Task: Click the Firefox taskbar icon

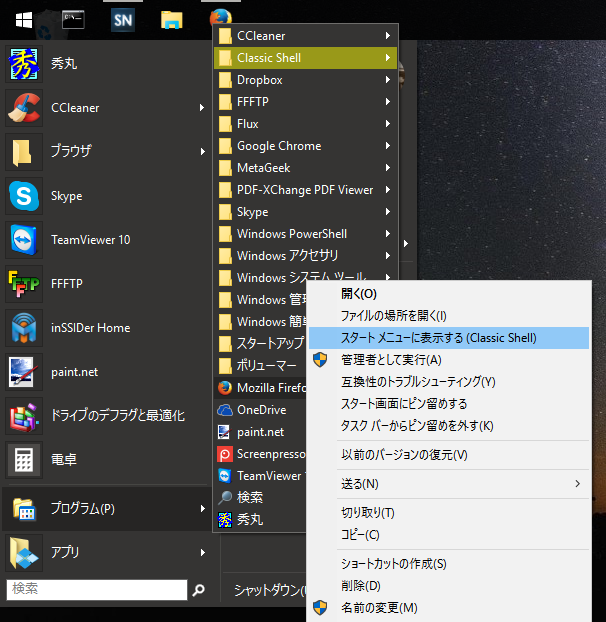Action: click(x=221, y=17)
